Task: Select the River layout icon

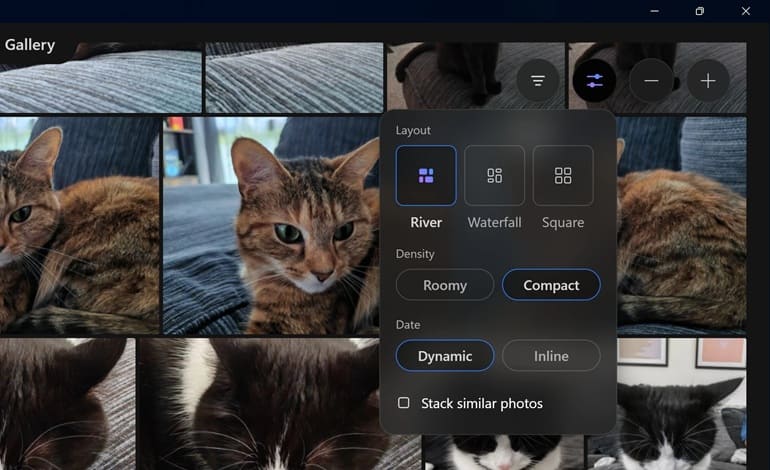Action: (426, 176)
